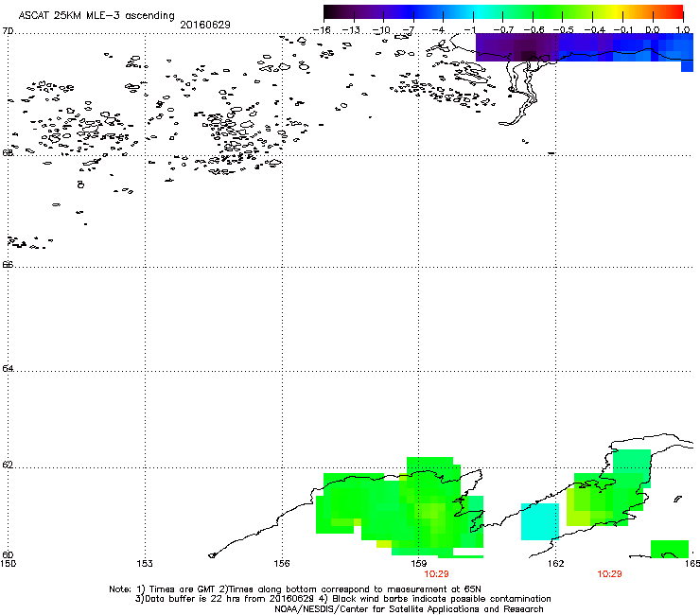Click latitude label "66" on left axis
Viewport: 700px width, 615px height.
coord(8,264)
